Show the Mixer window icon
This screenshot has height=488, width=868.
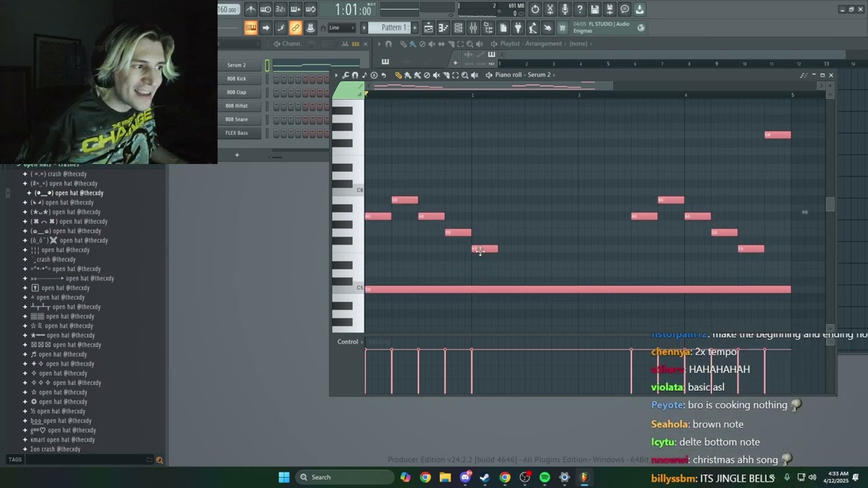pos(473,28)
